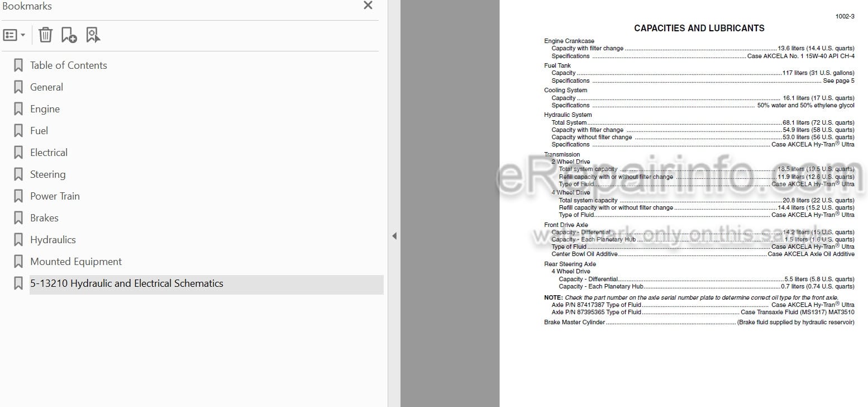
Task: Click the find current bookmark icon
Action: (x=93, y=35)
